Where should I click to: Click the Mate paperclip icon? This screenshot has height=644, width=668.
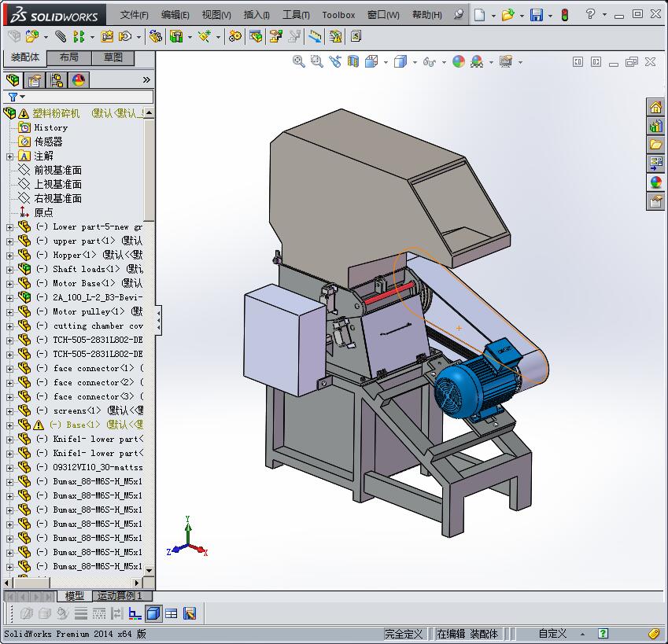click(x=61, y=37)
